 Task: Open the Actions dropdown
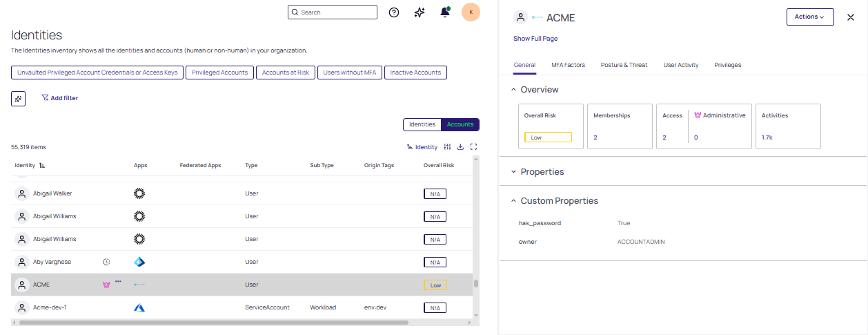click(x=809, y=17)
